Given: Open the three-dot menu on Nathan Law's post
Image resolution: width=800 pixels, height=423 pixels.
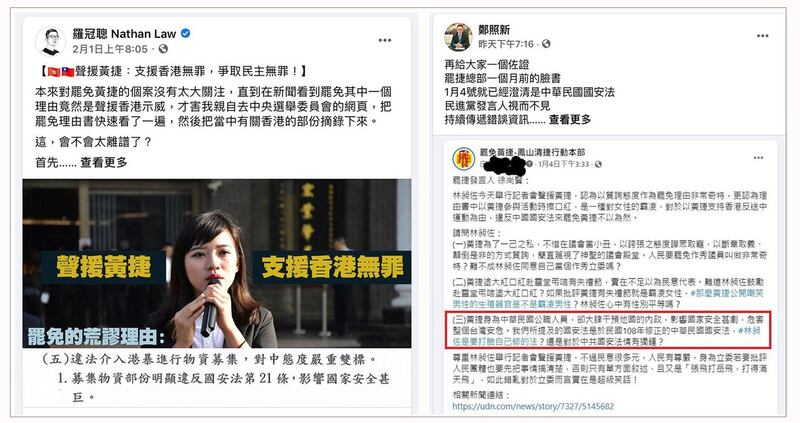Looking at the screenshot, I should [385, 40].
